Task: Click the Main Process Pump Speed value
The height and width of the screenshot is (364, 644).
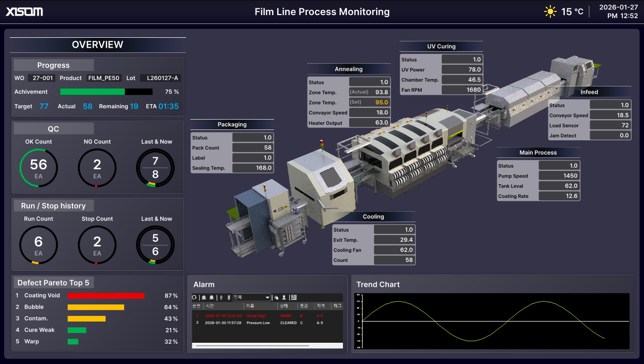Action: tap(559, 176)
